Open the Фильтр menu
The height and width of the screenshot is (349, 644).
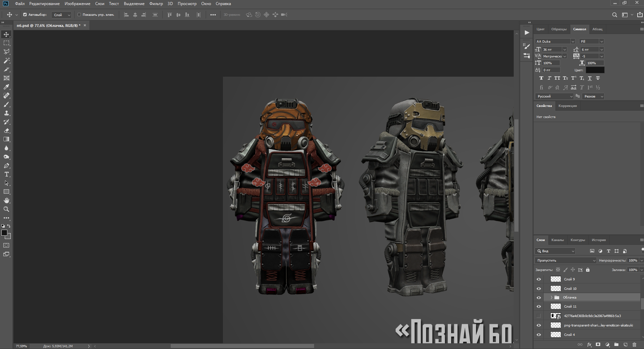pos(156,4)
